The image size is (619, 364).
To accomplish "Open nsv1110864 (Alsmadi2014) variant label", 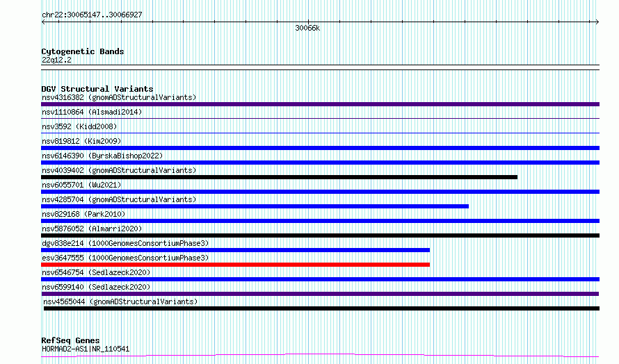I will coord(92,112).
